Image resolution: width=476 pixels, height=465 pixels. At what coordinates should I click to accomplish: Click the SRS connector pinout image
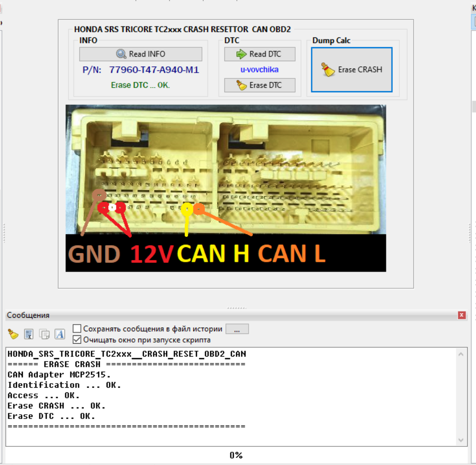[226, 188]
